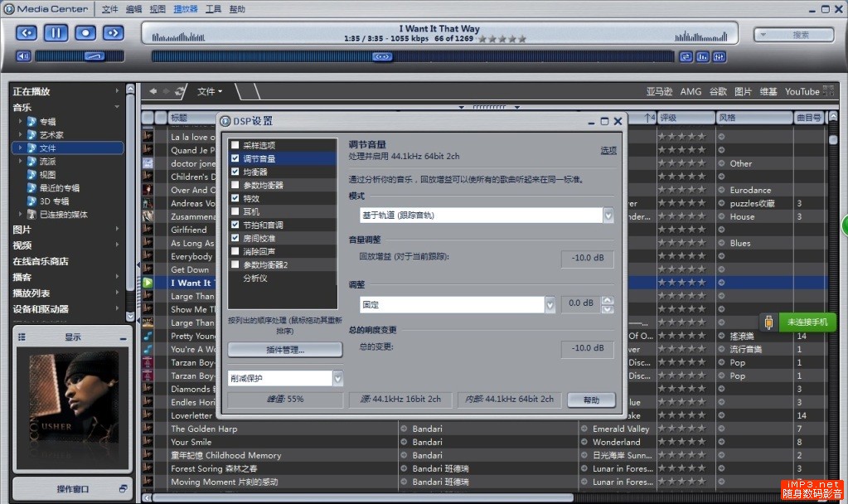
Task: Click the speaker icon to mute audio
Action: [23, 56]
